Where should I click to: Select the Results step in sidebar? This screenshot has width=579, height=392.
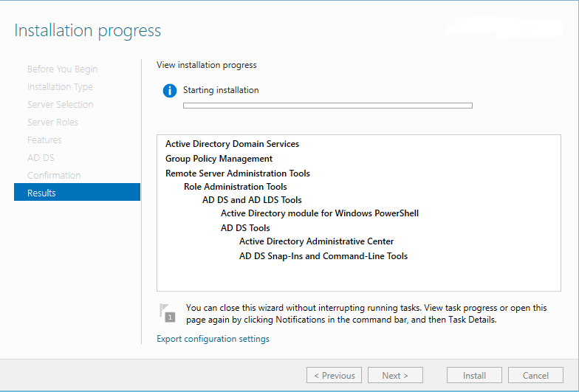tap(77, 193)
